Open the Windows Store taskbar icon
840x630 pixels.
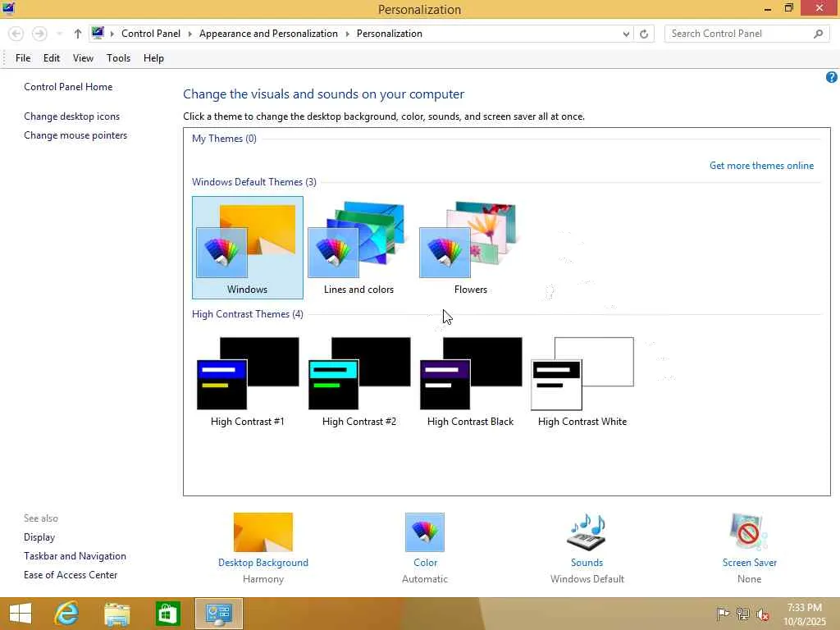[167, 614]
